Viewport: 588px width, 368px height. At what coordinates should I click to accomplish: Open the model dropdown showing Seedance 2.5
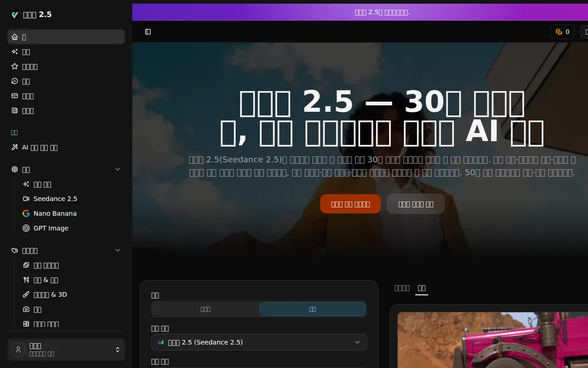[259, 342]
